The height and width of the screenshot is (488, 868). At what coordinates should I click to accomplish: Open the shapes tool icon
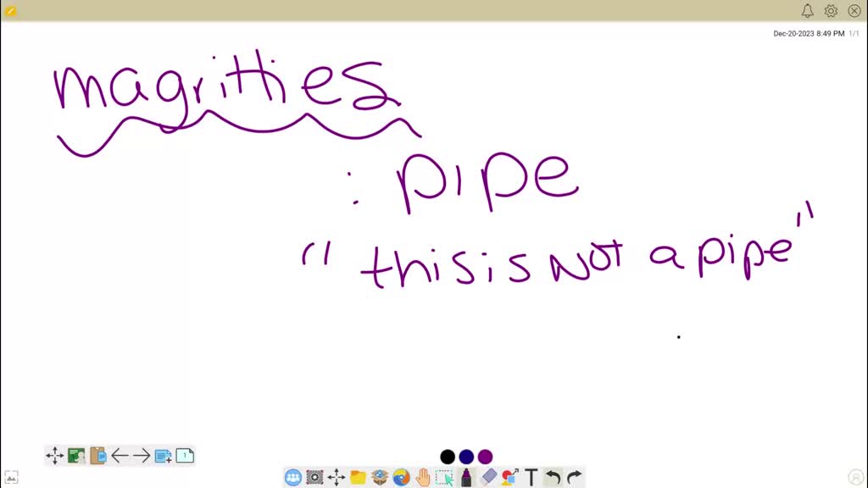509,477
